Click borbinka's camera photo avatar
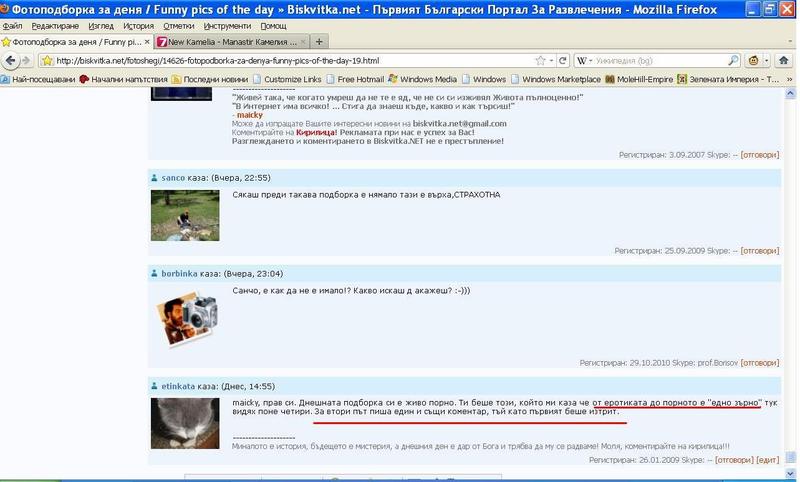 (x=187, y=319)
